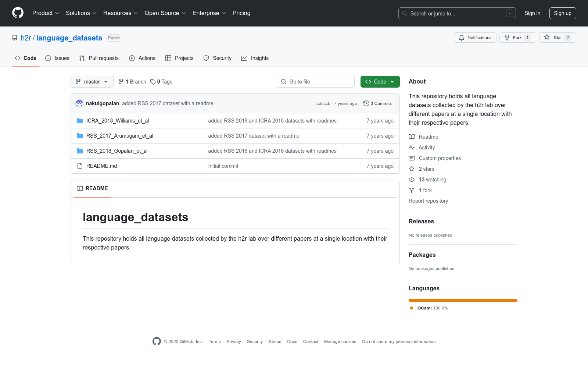Click the notifications bell icon
Image resolution: width=588 pixels, height=368 pixels.
[x=462, y=38]
